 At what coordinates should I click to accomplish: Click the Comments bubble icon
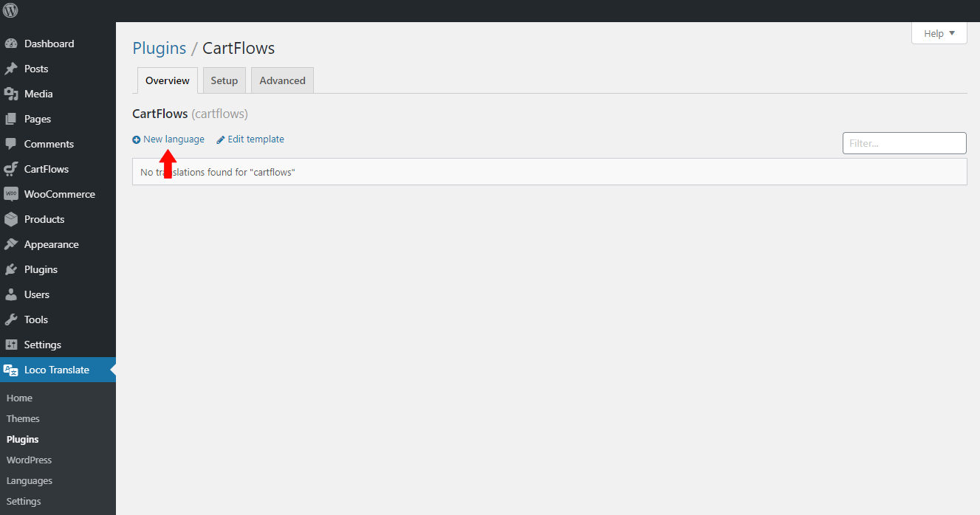pos(11,144)
